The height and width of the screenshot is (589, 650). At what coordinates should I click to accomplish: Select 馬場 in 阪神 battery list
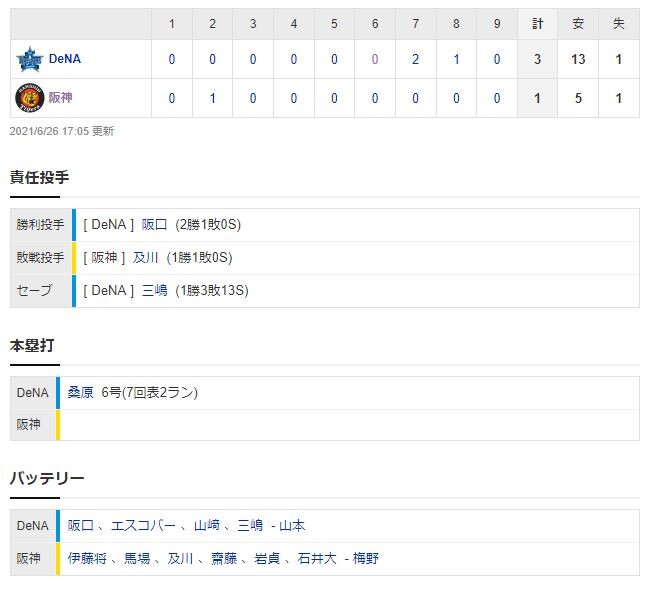(x=137, y=558)
